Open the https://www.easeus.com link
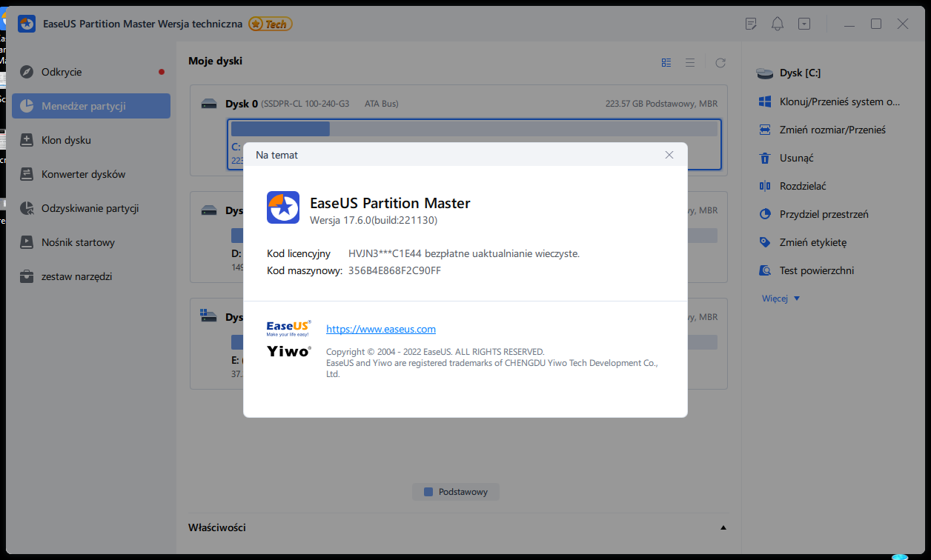 pos(381,329)
